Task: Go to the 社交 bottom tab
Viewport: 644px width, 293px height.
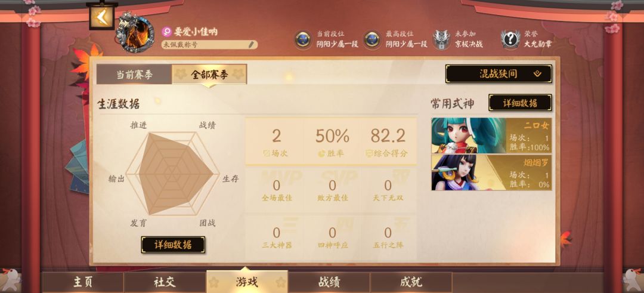Action: coord(165,282)
